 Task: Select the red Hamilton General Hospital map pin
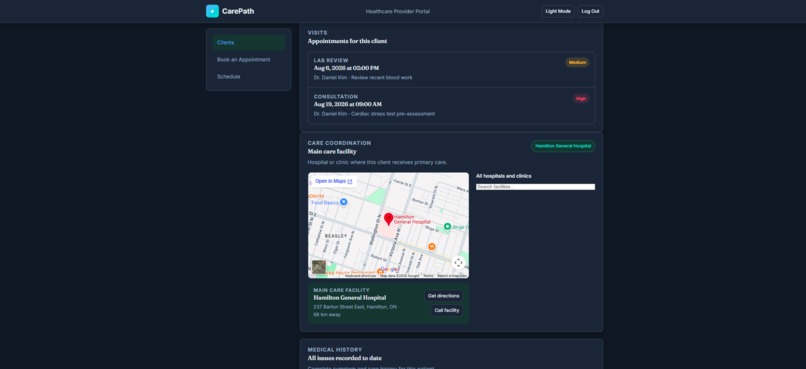coord(389,219)
